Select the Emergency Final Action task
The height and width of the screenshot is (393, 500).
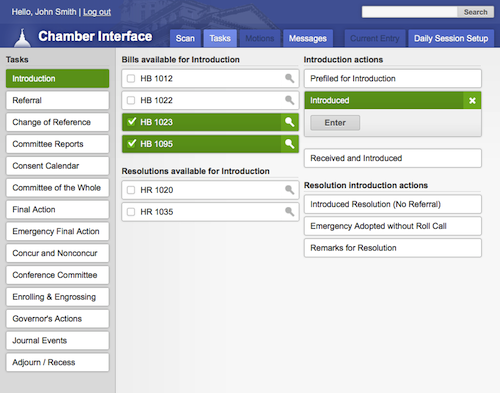point(57,231)
